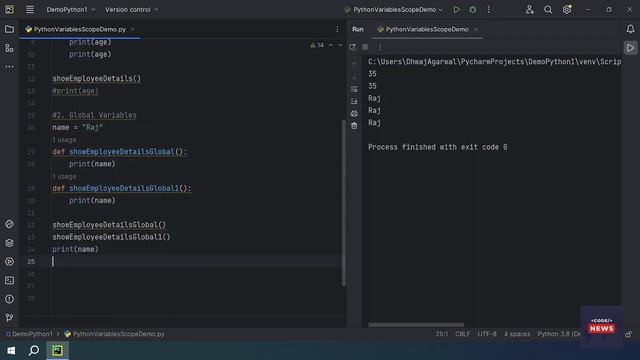Screen dimensions: 640x360
Task: Click DemoPython1 in the breadcrumb bar
Action: (29, 334)
